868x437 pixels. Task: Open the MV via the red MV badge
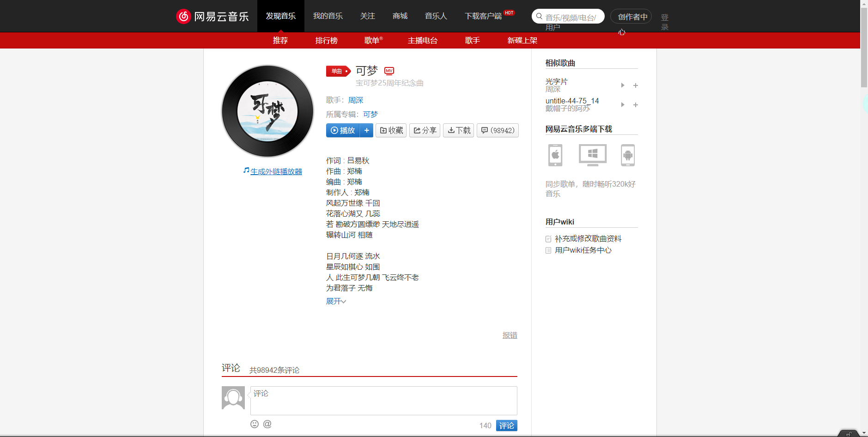[389, 71]
